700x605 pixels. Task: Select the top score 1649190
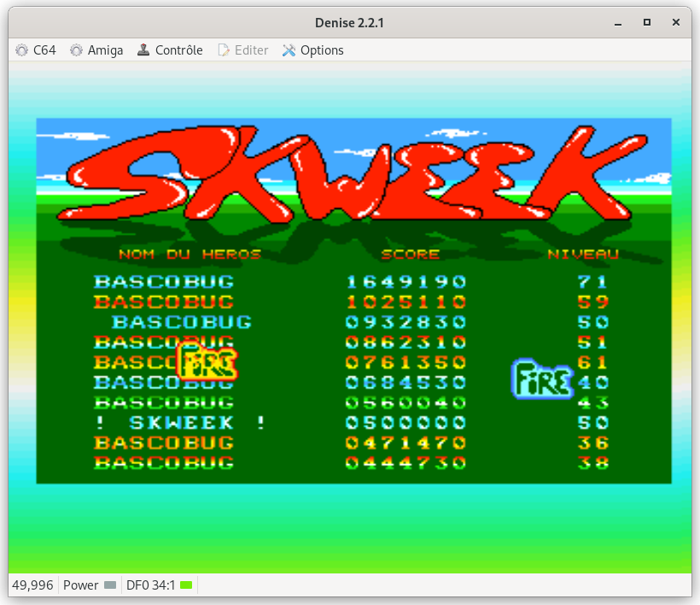click(x=405, y=282)
